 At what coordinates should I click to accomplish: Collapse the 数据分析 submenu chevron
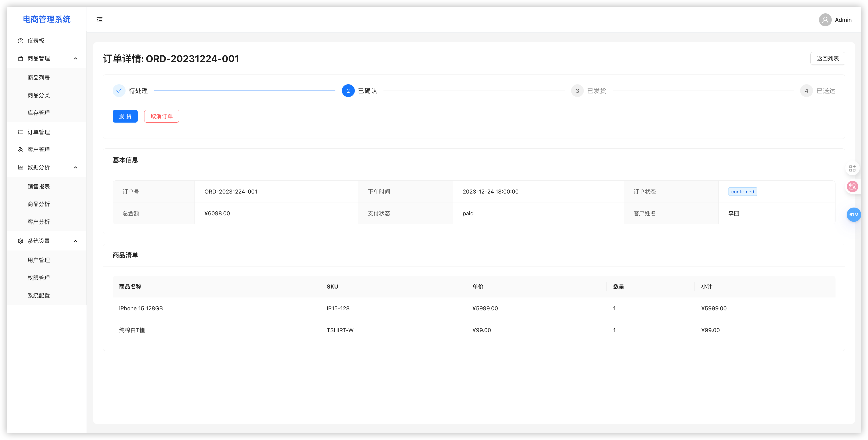tap(75, 168)
